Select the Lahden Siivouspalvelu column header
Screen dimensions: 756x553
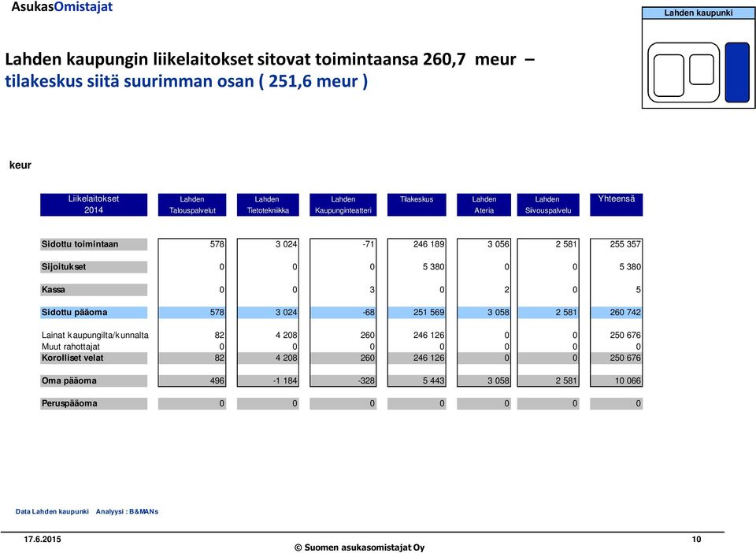(x=548, y=205)
